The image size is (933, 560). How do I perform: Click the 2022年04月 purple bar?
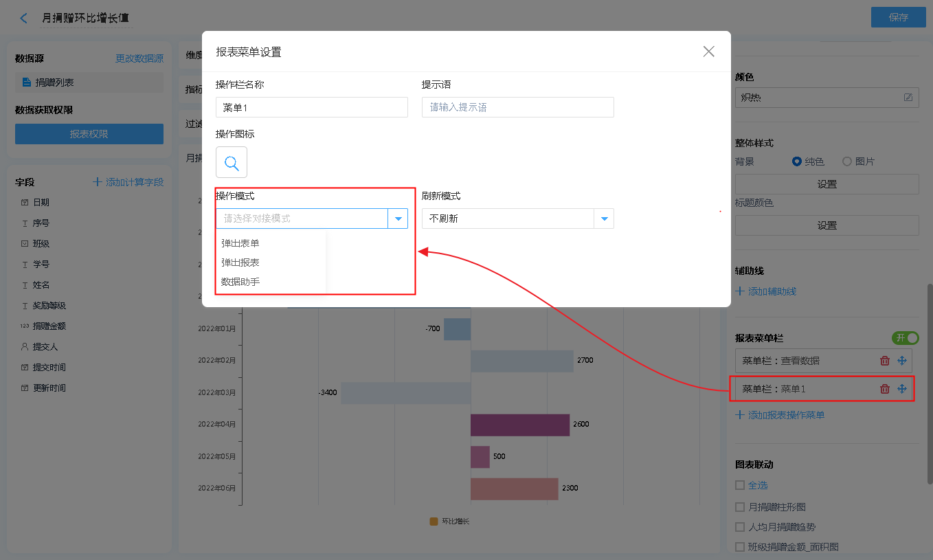pyautogui.click(x=520, y=425)
